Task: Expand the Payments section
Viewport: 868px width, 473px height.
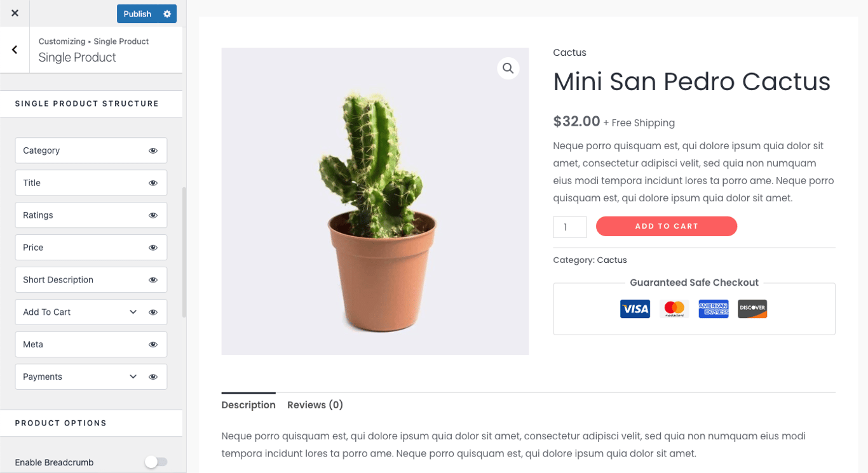Action: (133, 376)
